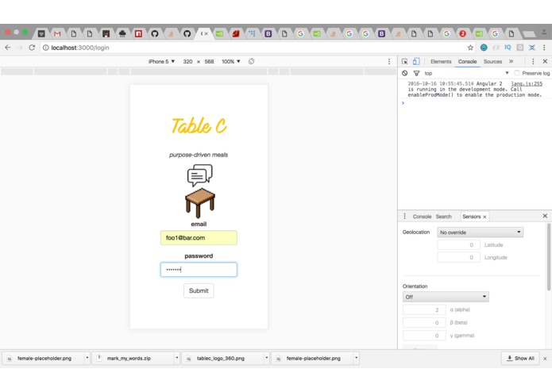Open the Orientation Off dropdown
Image resolution: width=552 pixels, height=392 pixels.
click(446, 297)
